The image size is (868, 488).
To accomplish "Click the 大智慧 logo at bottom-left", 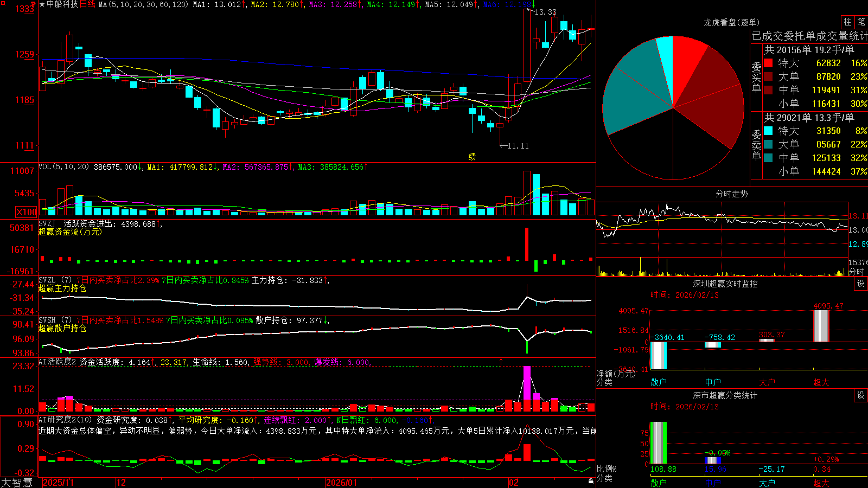I will [17, 483].
